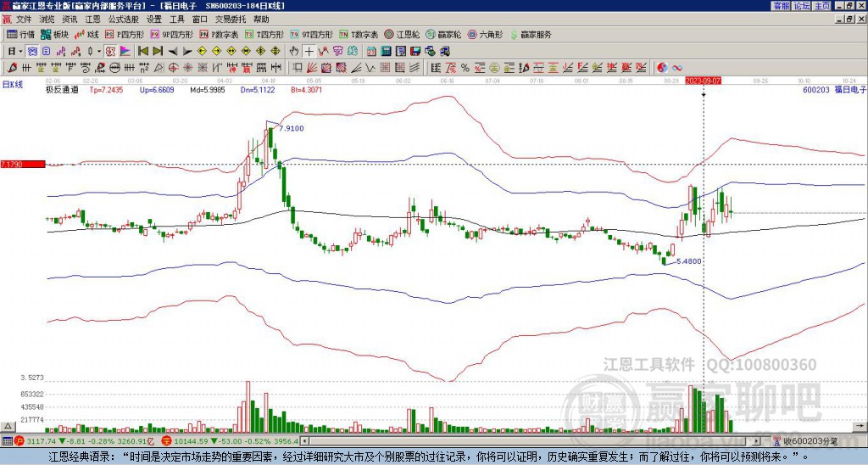Viewport: 868px width, 465px height.
Task: Open the 板块 sector view
Action: click(x=54, y=34)
